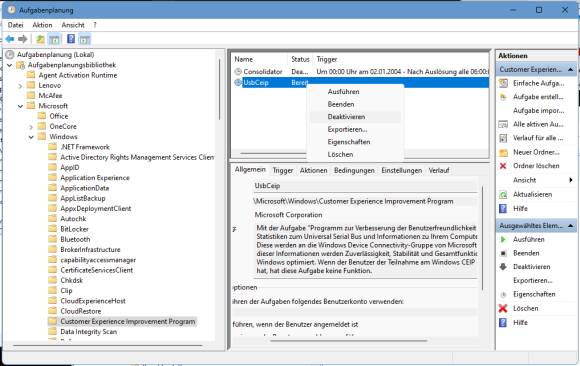This screenshot has width=580, height=366.
Task: Open the Ansicht submenu arrow in Aktionen
Action: coord(571,180)
